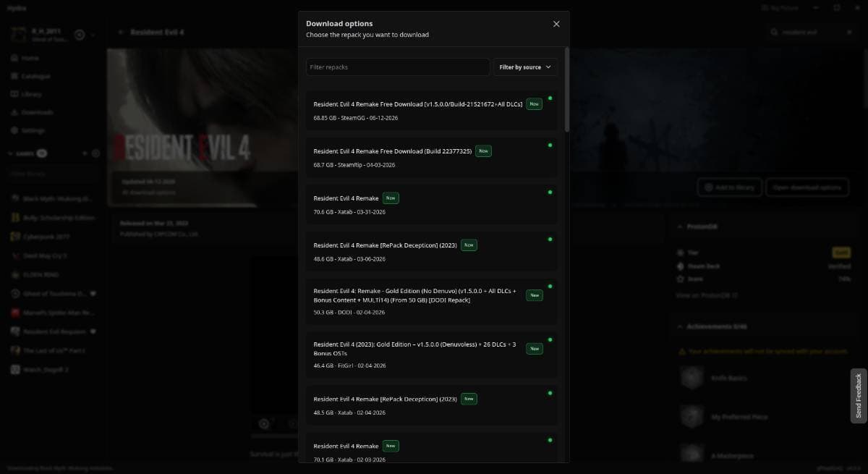
Task: Click the Black Myth: Wukong game icon
Action: tap(15, 198)
